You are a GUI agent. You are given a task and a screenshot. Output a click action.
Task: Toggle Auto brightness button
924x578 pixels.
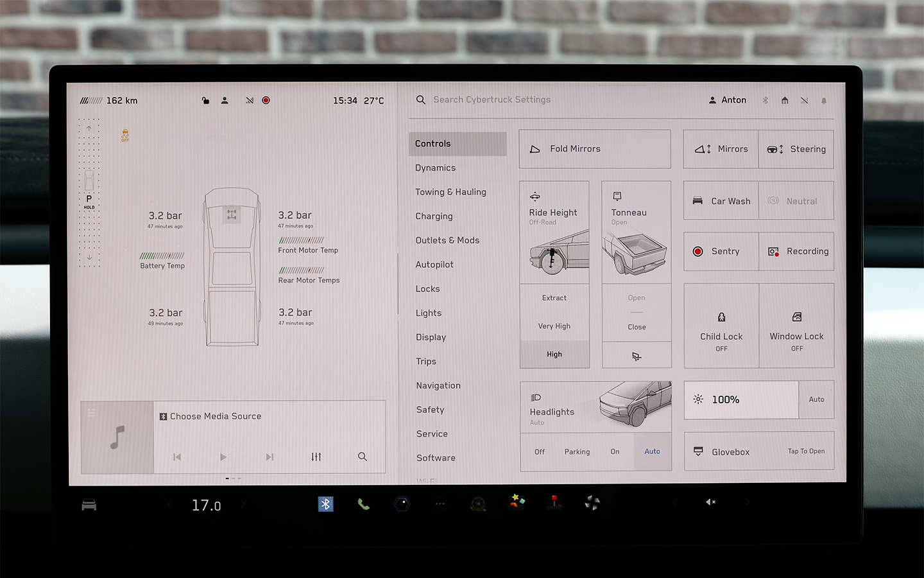[x=816, y=399]
